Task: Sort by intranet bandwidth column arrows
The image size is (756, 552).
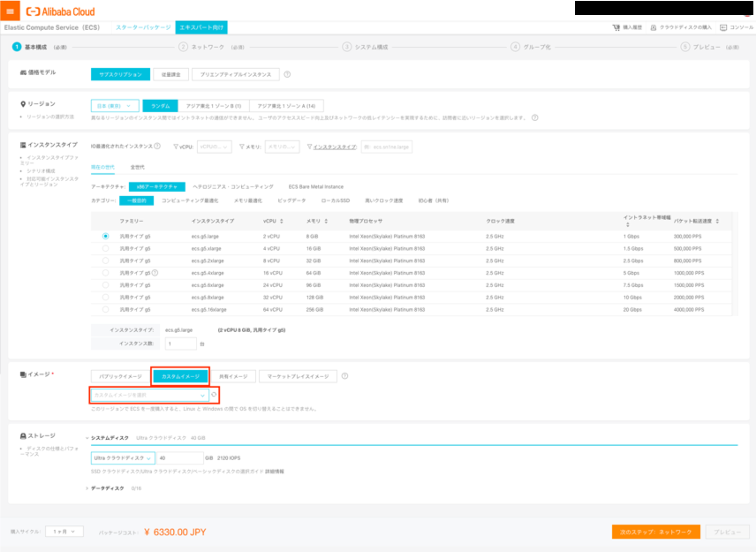Action: [627, 224]
